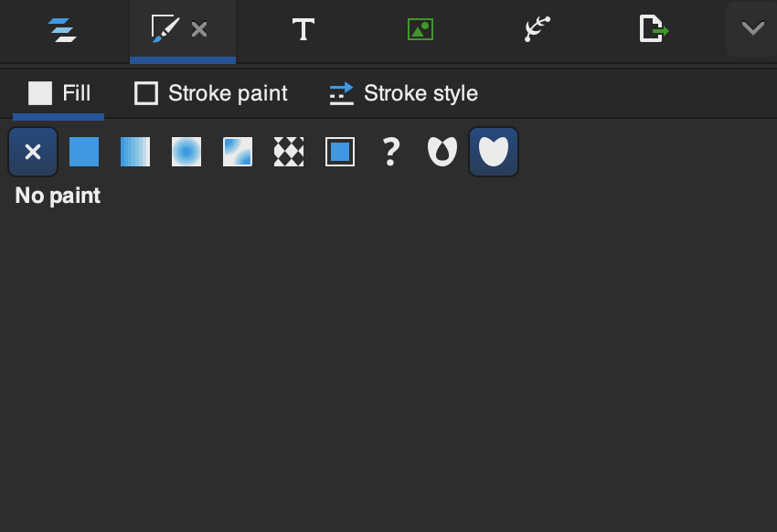The height and width of the screenshot is (532, 777).
Task: Open the Stroke style tab
Action: (403, 93)
